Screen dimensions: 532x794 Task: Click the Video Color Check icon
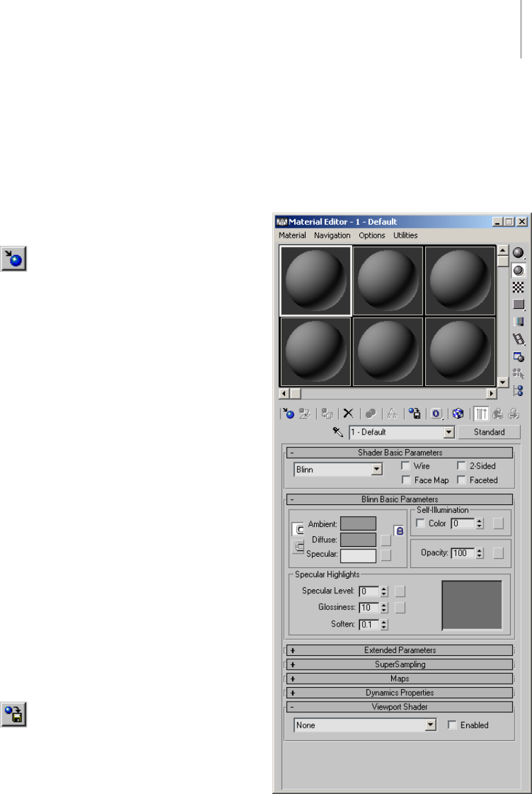tap(518, 322)
